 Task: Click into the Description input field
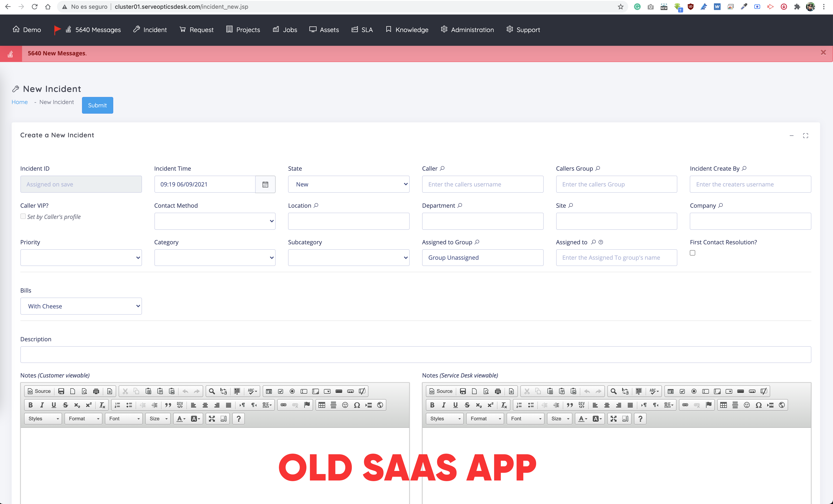(415, 355)
